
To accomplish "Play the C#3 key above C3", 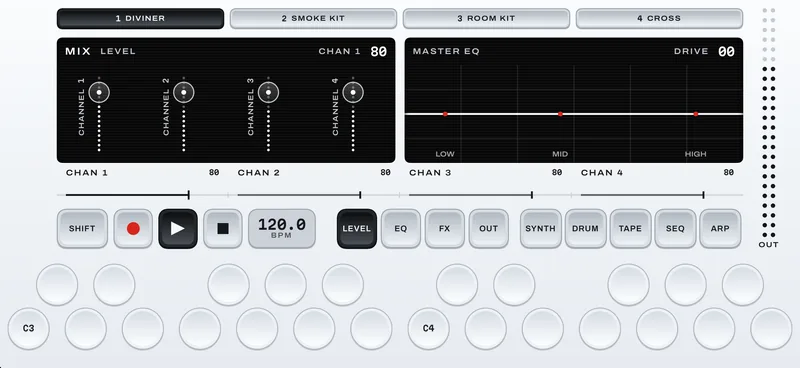I will pos(57,285).
